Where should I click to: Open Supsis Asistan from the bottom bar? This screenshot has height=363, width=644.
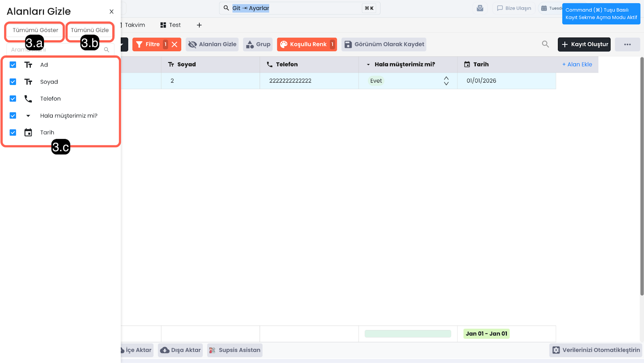[x=235, y=350]
